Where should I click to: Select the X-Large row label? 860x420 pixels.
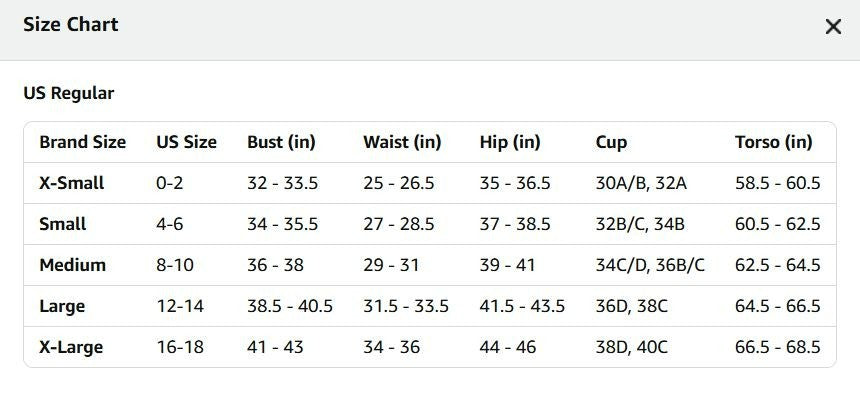[x=71, y=347]
